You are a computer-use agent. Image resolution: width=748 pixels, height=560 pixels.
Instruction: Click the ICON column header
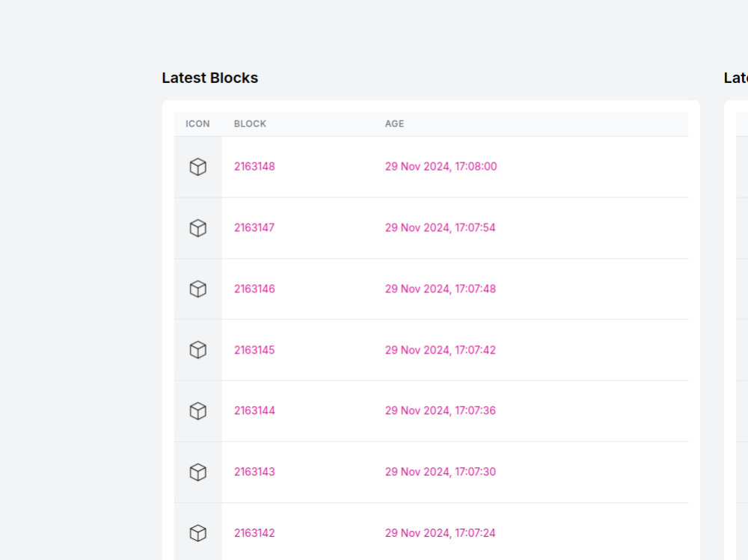(x=197, y=123)
